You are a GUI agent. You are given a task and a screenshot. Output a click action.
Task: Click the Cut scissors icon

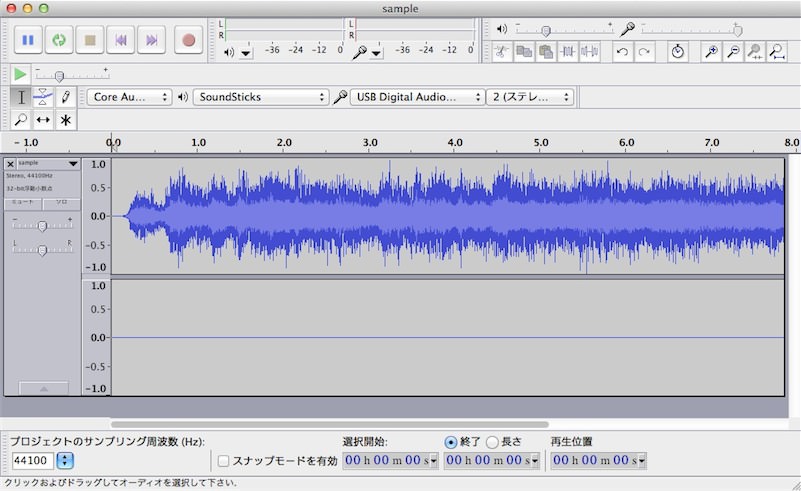[502, 52]
